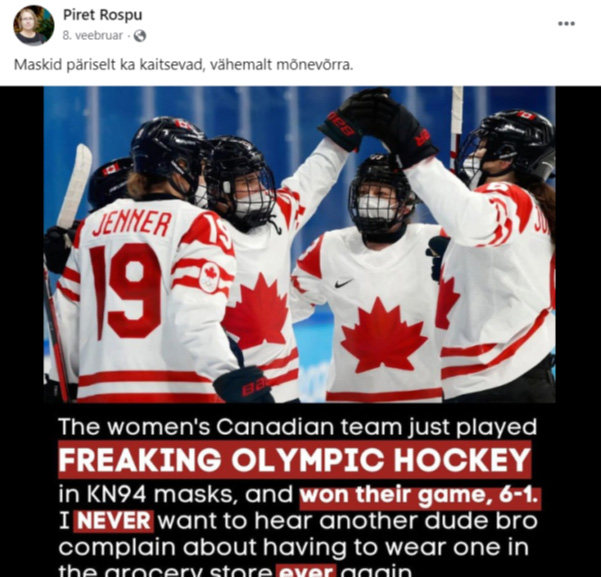Click 'The women's Canadian team just played' line
The width and height of the screenshot is (602, 578).
298,427
